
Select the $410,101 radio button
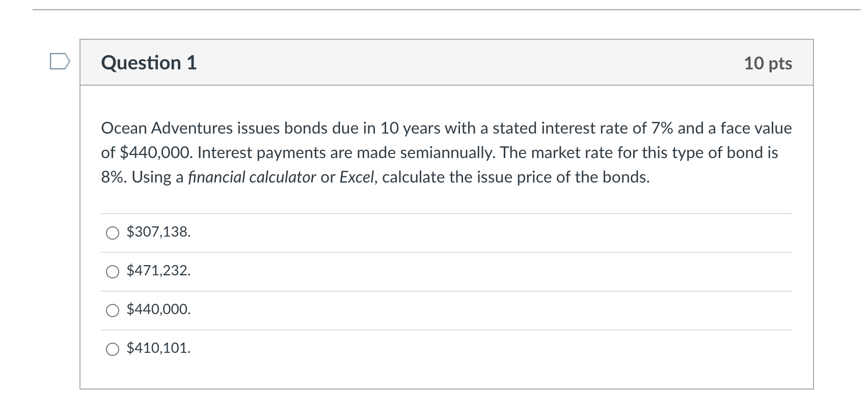tap(112, 350)
